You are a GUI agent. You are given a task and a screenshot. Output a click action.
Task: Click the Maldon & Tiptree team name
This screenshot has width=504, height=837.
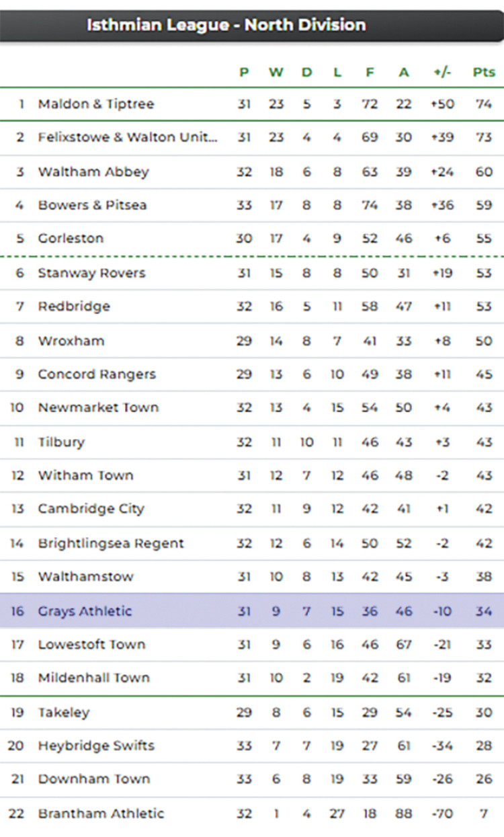point(96,104)
